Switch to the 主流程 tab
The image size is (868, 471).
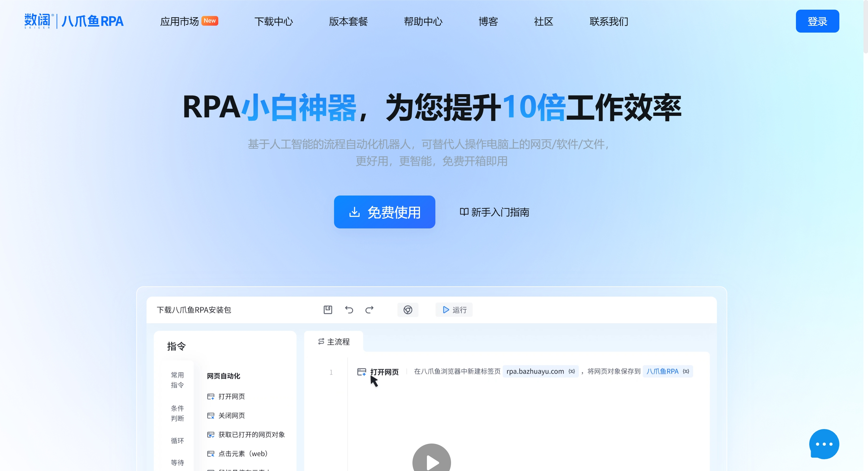point(334,342)
